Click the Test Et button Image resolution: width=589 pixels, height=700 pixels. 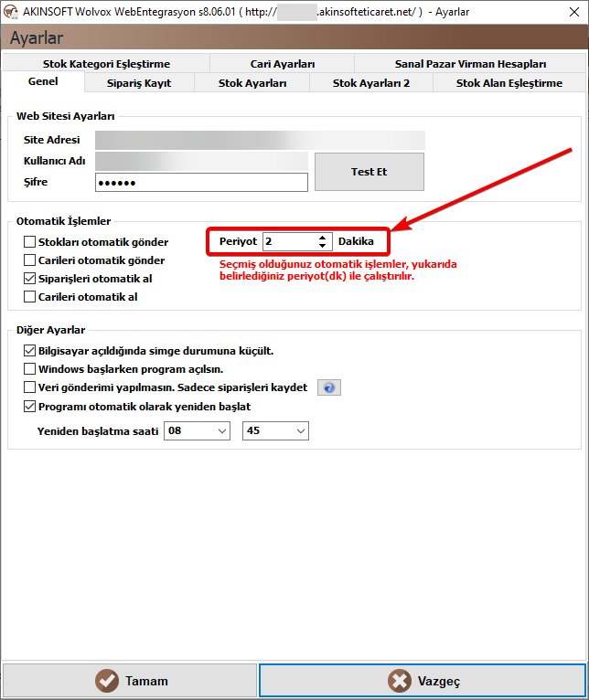tap(369, 172)
